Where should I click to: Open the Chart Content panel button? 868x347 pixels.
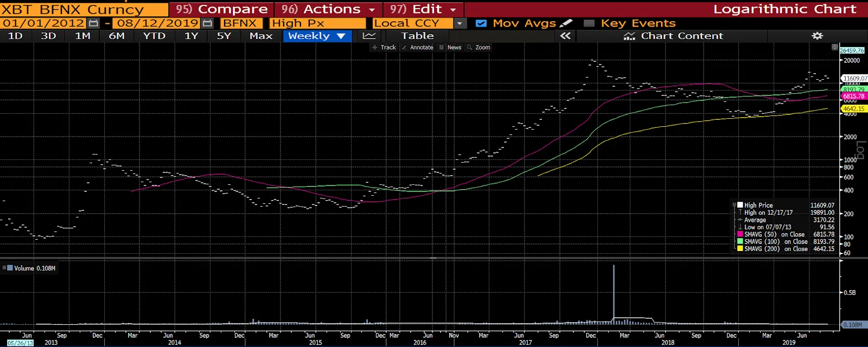point(673,36)
